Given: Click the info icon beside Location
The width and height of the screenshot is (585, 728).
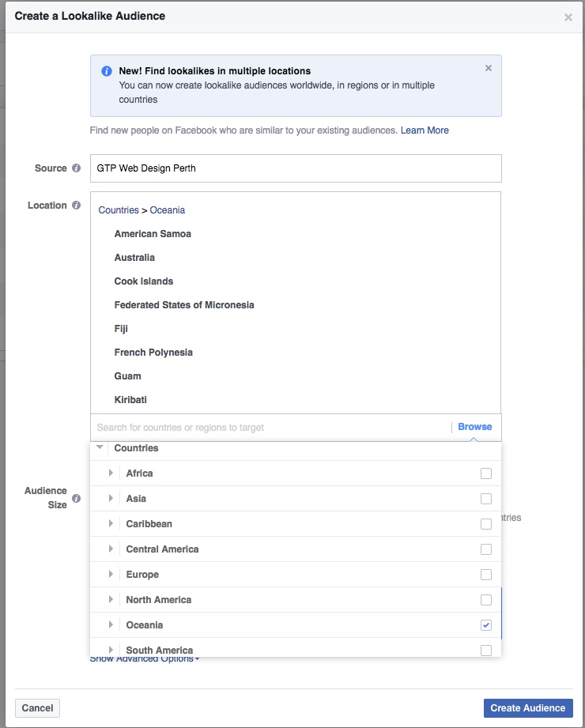Looking at the screenshot, I should click(x=77, y=206).
